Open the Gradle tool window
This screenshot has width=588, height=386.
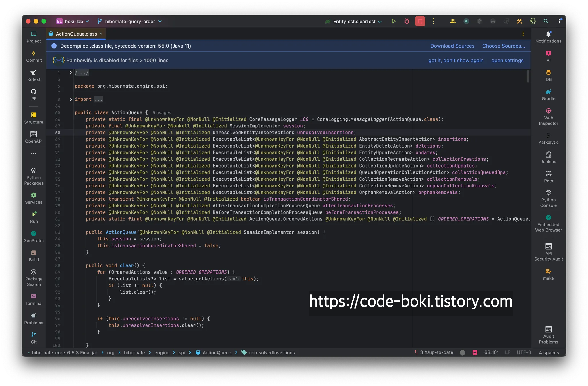click(548, 94)
